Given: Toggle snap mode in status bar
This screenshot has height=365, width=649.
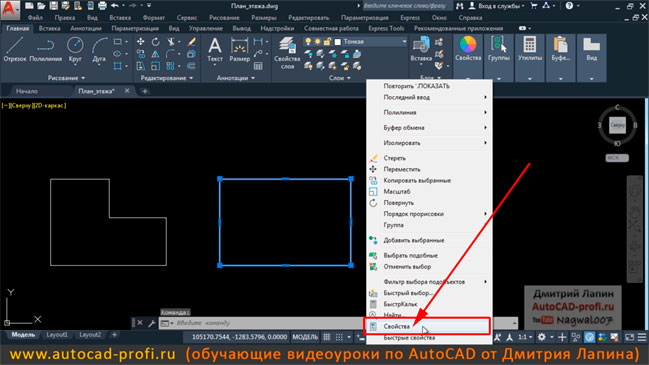Looking at the screenshot, I should click(339, 337).
